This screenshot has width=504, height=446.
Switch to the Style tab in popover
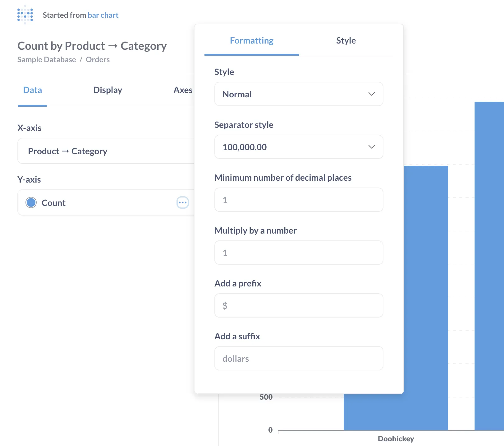[346, 41]
